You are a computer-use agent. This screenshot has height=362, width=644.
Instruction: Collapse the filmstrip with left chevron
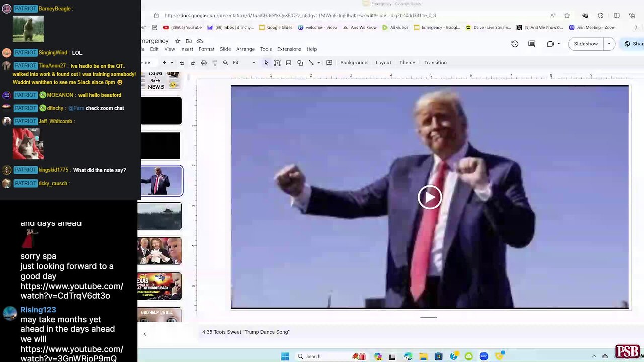pyautogui.click(x=145, y=334)
